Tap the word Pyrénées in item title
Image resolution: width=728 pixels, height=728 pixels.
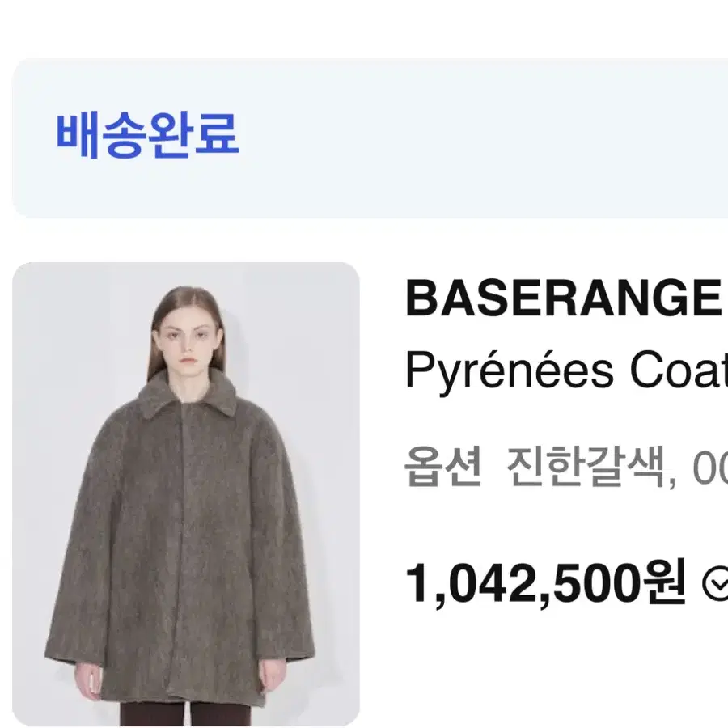(x=510, y=372)
